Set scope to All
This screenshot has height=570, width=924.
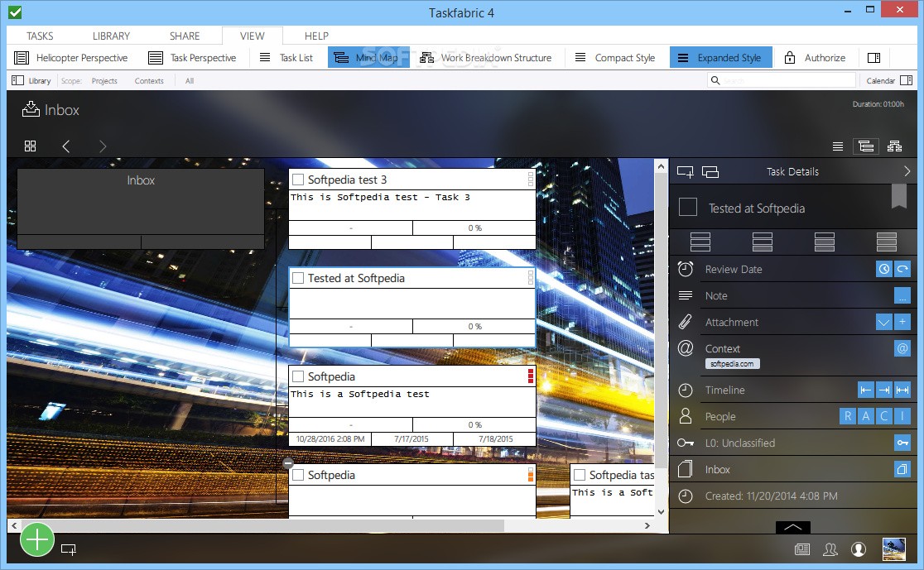pyautogui.click(x=189, y=81)
